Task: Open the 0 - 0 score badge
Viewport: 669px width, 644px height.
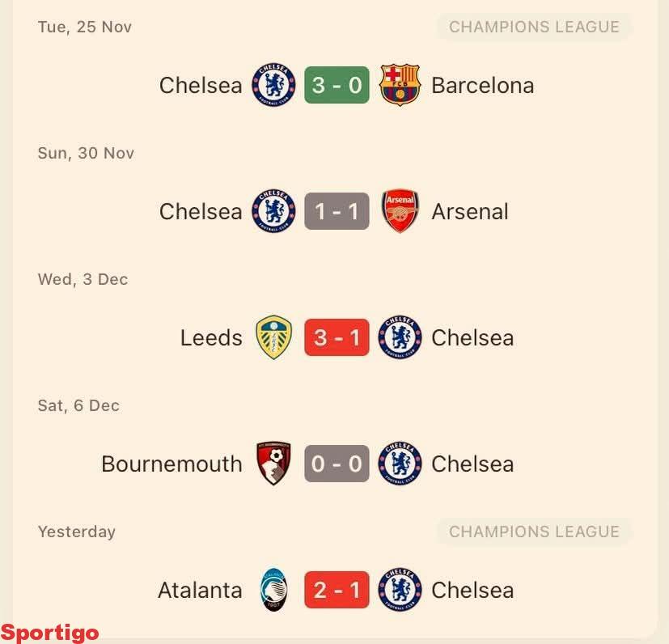Action: (337, 464)
